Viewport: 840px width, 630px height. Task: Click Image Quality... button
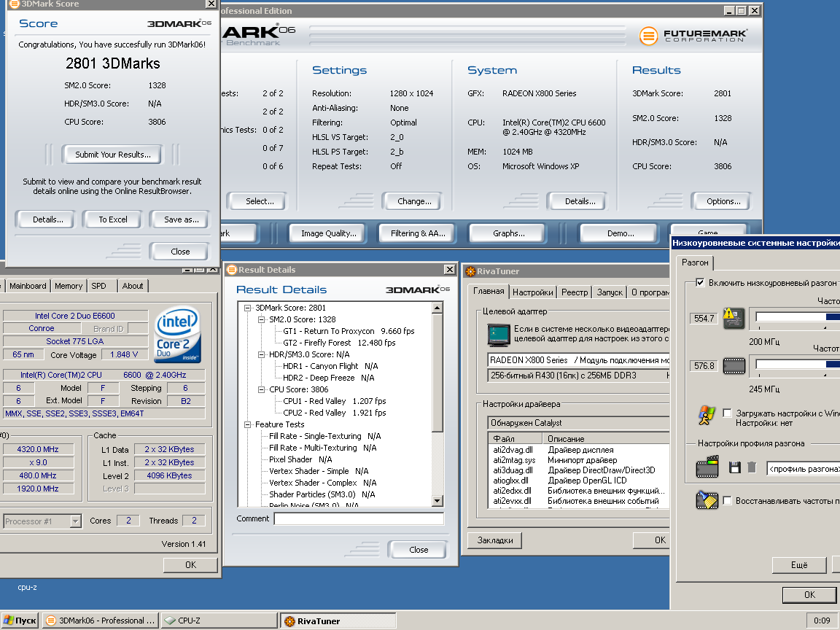(x=328, y=233)
